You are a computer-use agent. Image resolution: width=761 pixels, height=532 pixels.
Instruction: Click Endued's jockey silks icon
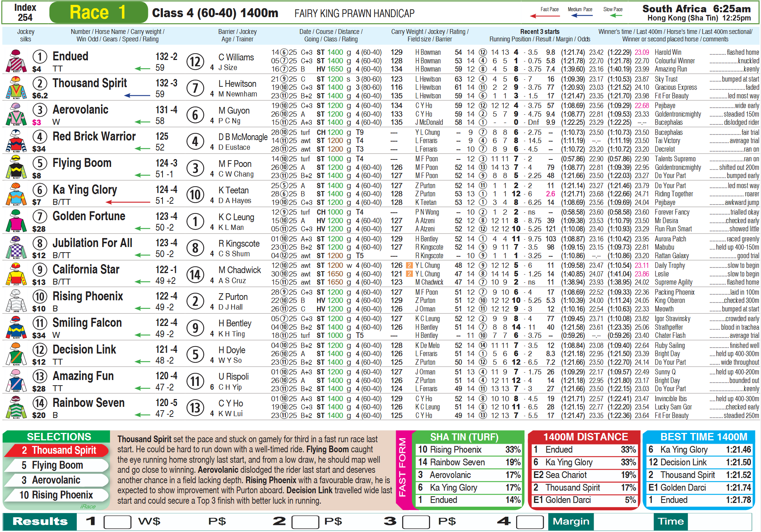pos(16,61)
